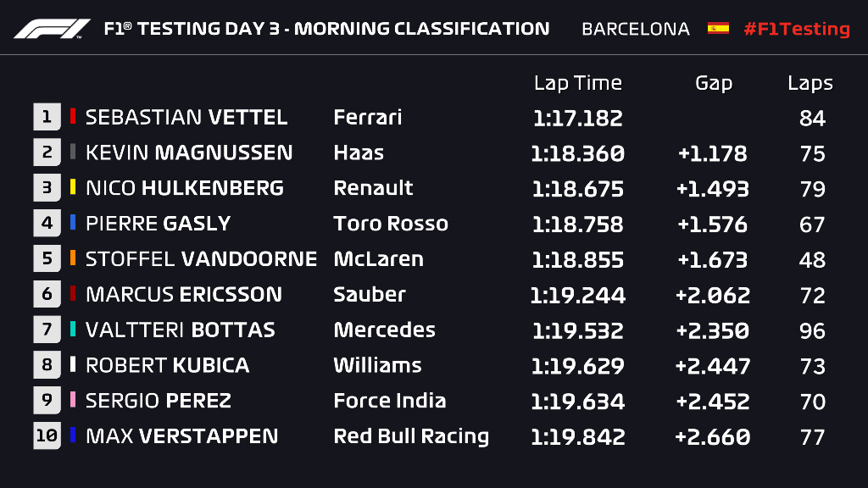868x488 pixels.
Task: Click the position 5 number badge
Action: [47, 259]
